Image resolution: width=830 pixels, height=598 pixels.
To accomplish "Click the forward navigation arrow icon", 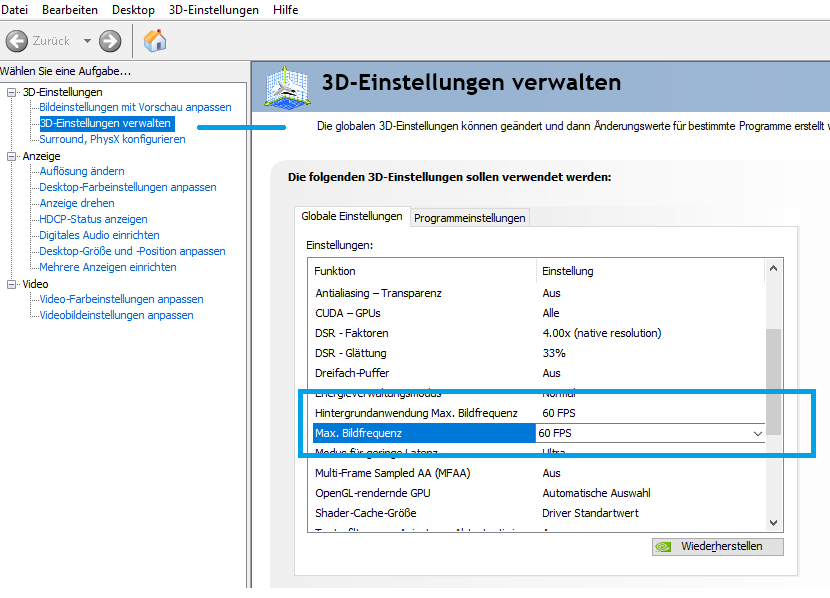I will (108, 41).
